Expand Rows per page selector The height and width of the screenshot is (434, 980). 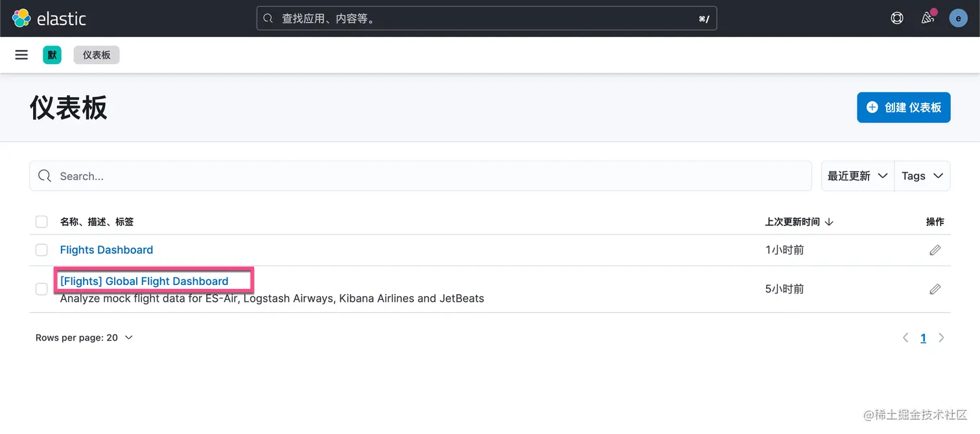84,337
